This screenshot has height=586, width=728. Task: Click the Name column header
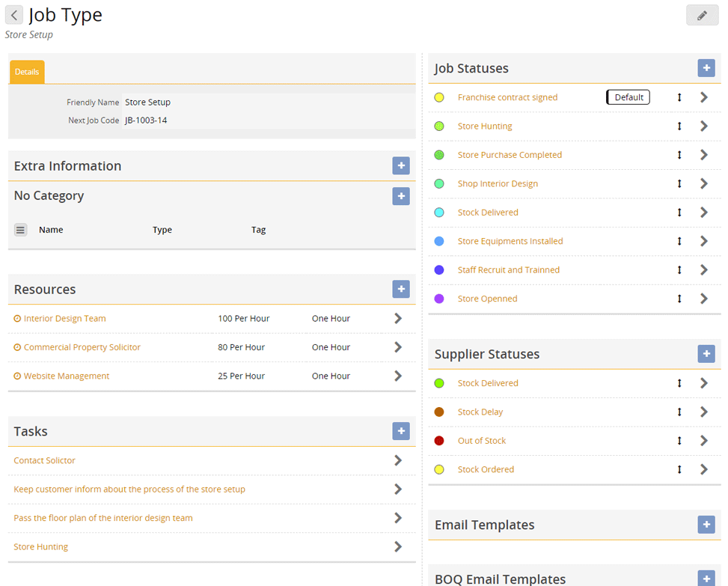51,230
